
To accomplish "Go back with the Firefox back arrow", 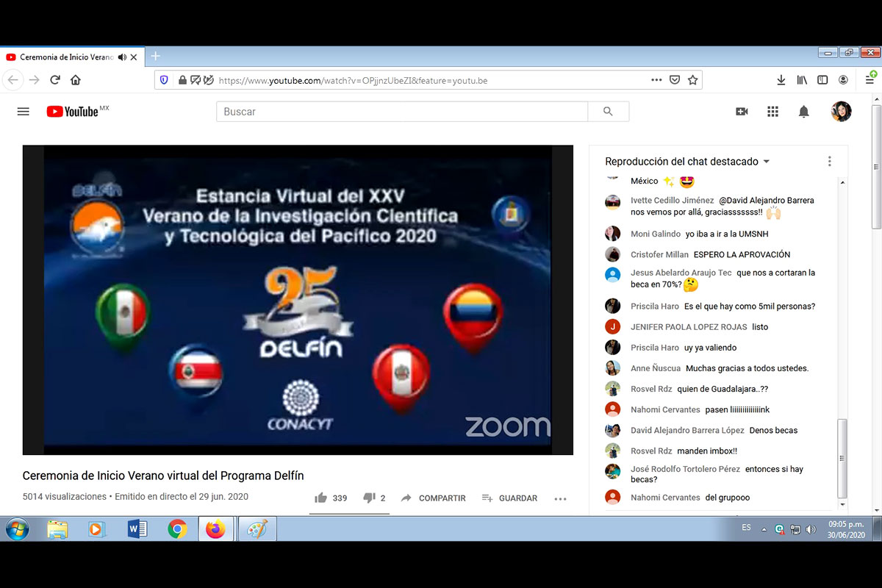I will click(x=13, y=80).
